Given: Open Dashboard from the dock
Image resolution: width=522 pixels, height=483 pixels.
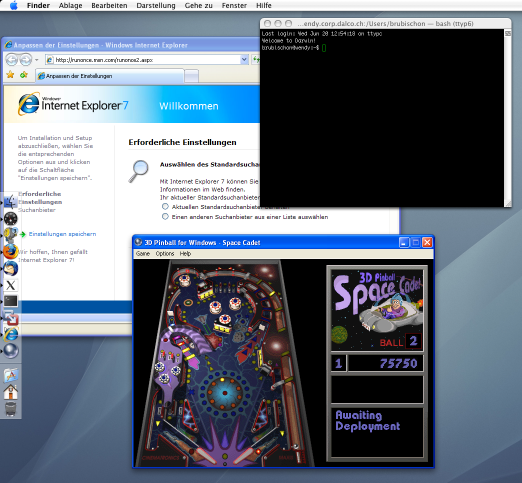Looking at the screenshot, I should point(11,219).
